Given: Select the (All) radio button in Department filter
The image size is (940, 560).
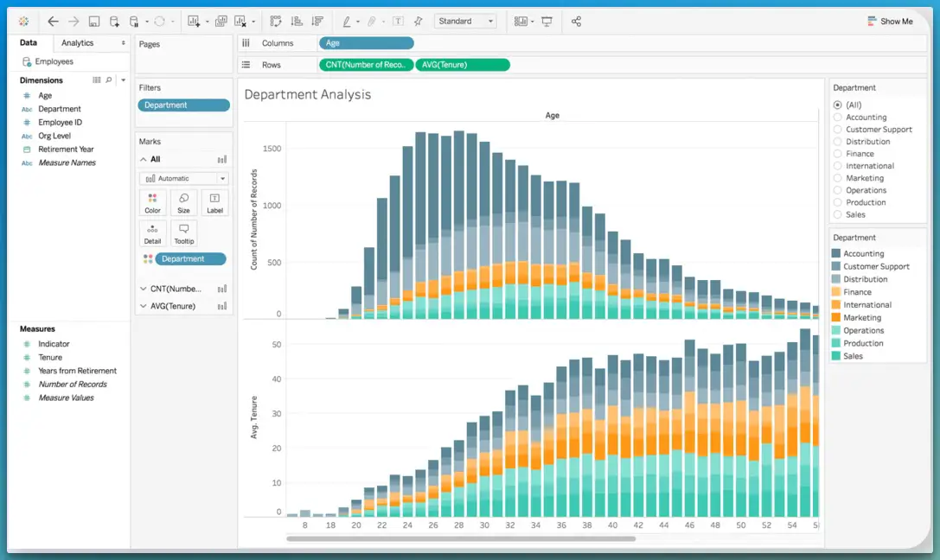Looking at the screenshot, I should pos(835,105).
